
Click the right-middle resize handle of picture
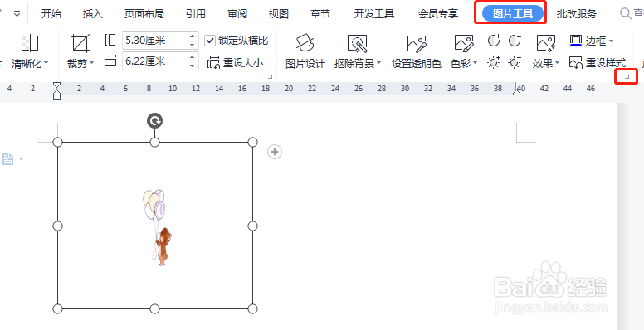[x=253, y=226]
